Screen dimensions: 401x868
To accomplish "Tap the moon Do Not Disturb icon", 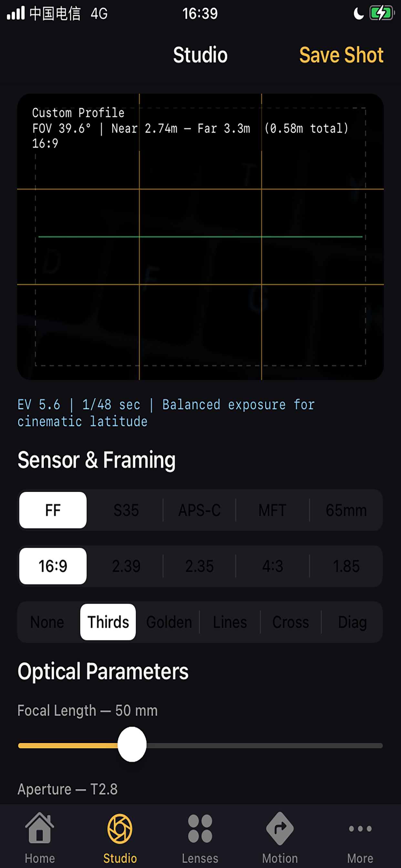I will click(359, 14).
